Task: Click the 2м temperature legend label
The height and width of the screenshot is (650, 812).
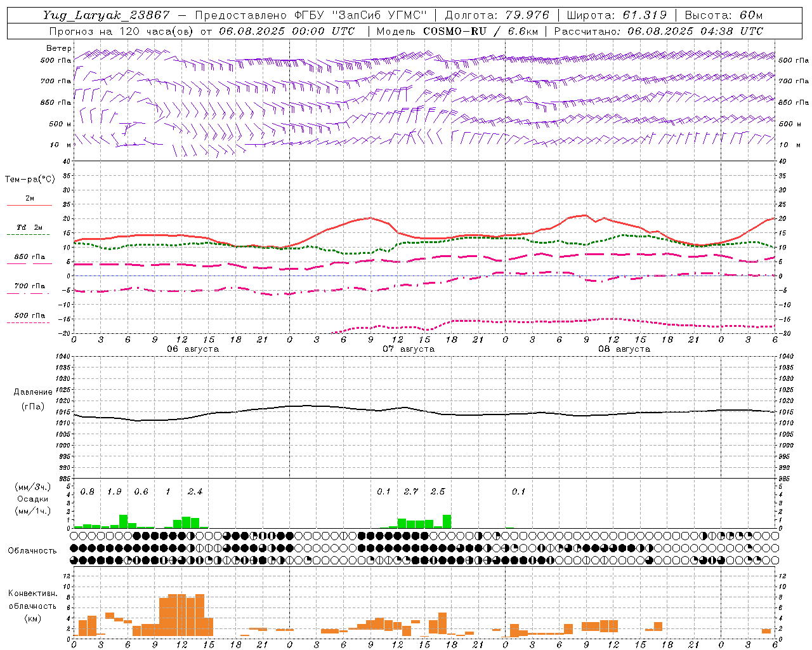Action: [30, 198]
